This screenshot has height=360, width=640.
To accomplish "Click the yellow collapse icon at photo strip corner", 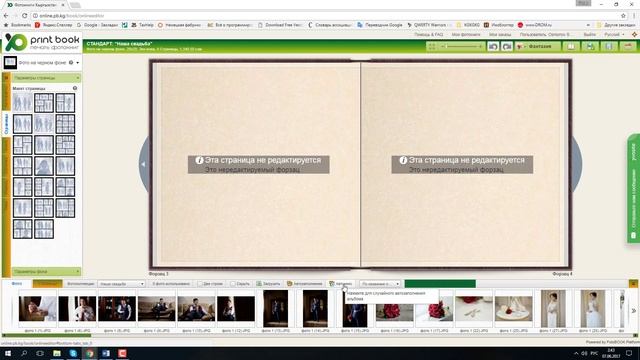I will (633, 284).
